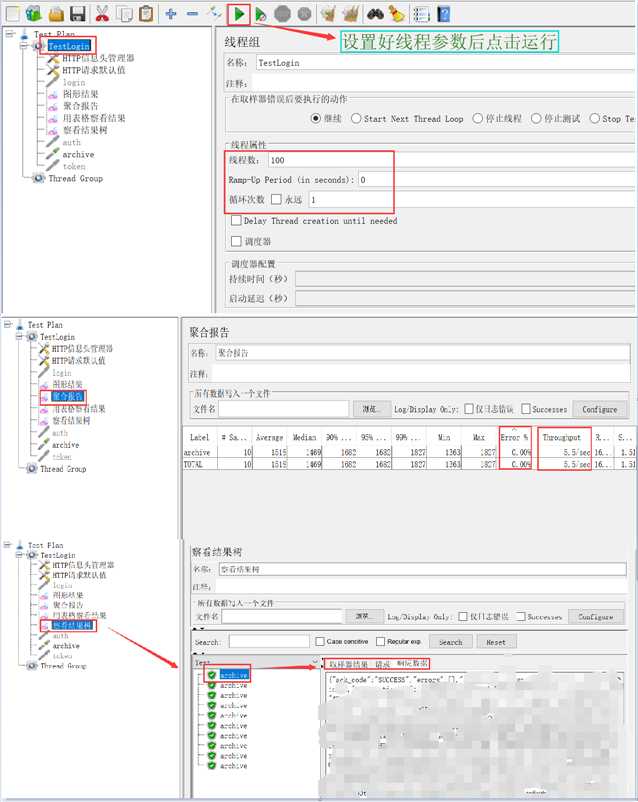The height and width of the screenshot is (802, 638).
Task: Toggle the Regular exp. checkbox
Action: click(380, 641)
